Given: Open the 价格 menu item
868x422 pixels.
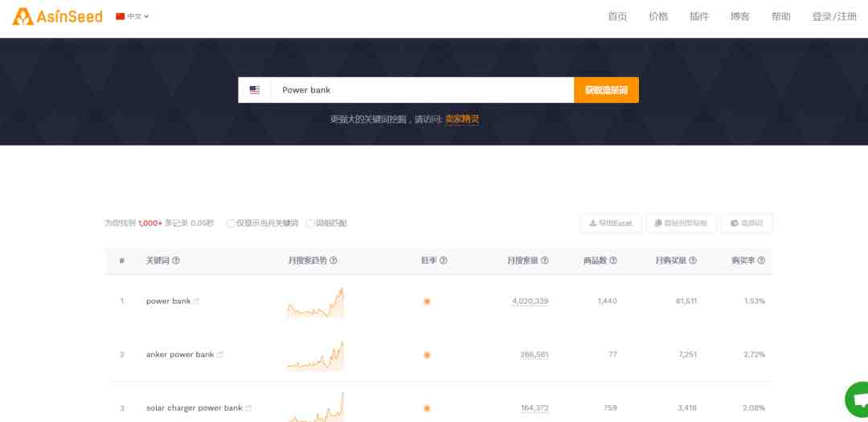Looking at the screenshot, I should pyautogui.click(x=658, y=17).
